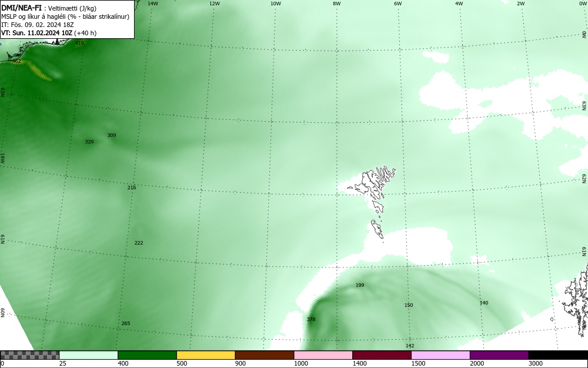This screenshot has height=368, width=588.
Task: Click the 12W longitude label
Action: [x=214, y=4]
